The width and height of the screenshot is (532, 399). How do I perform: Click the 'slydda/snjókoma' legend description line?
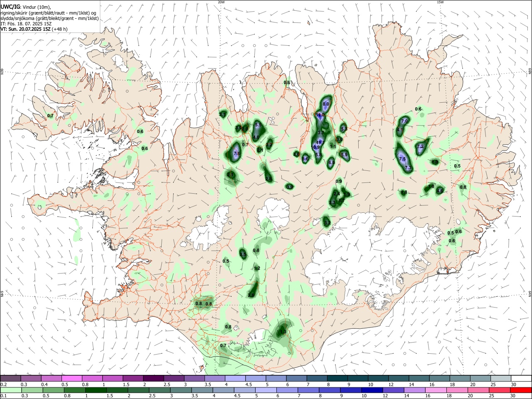(49, 18)
